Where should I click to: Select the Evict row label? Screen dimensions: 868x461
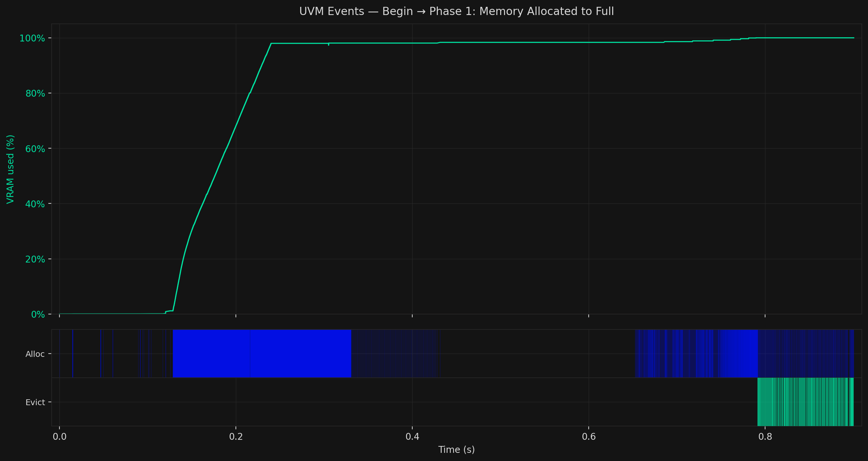[35, 402]
